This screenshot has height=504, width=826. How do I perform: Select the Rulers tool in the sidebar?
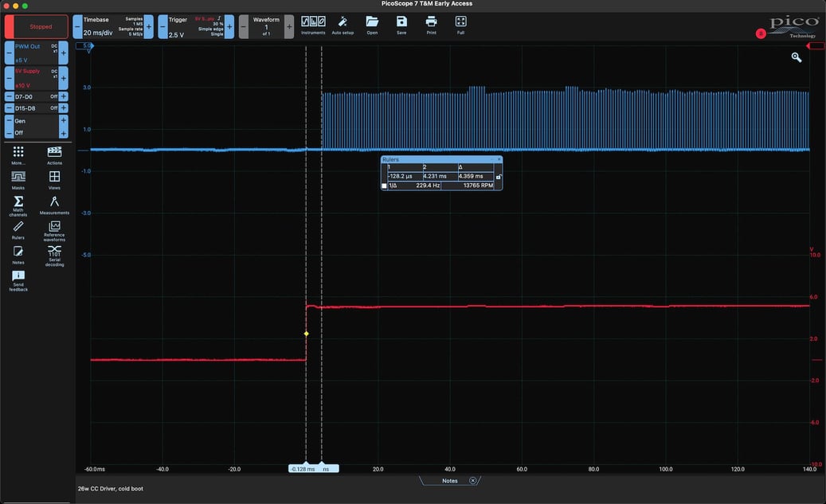pyautogui.click(x=18, y=230)
